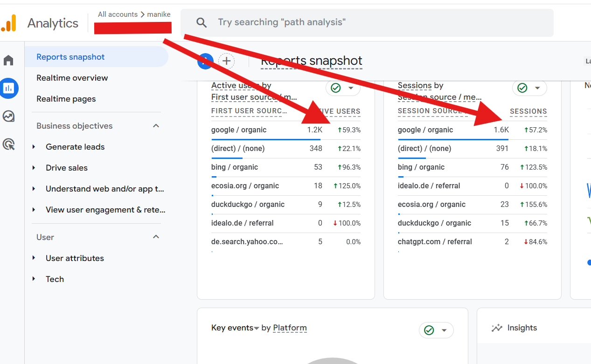Click the All accounts breadcrumb
The image size is (591, 364).
[118, 14]
